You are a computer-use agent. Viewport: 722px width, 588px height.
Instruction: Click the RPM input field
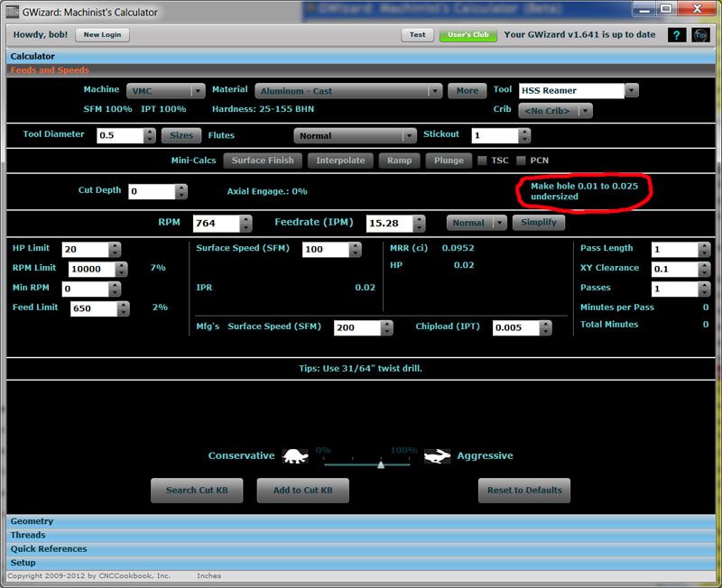coord(215,223)
